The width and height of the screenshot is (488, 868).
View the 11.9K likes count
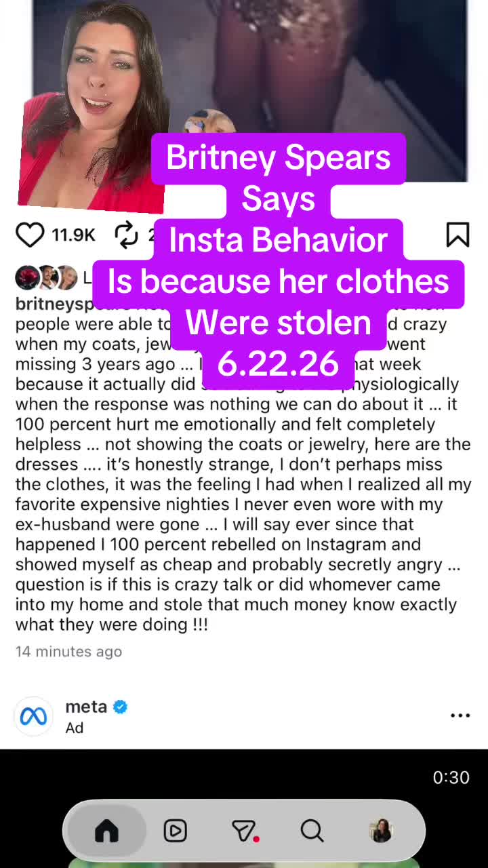tap(73, 235)
